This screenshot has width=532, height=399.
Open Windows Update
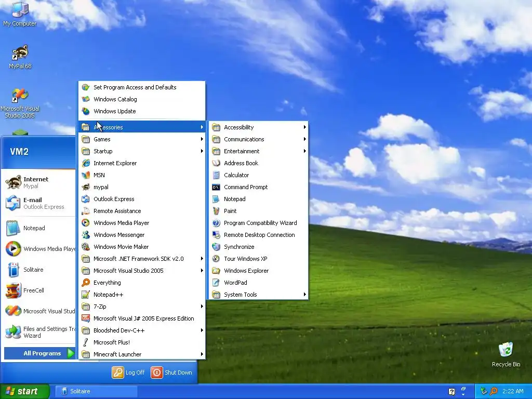142,111
